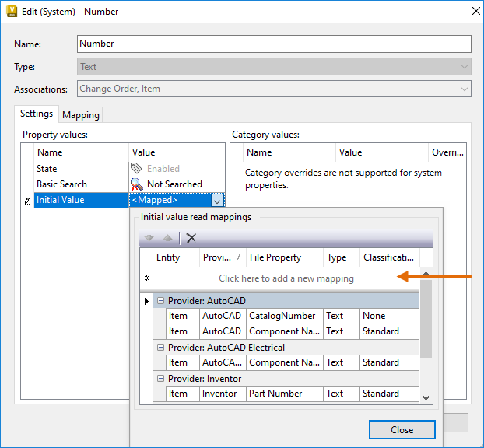Screen dimensions: 484x448
Task: Sort by Provider column header
Action: pos(223,257)
